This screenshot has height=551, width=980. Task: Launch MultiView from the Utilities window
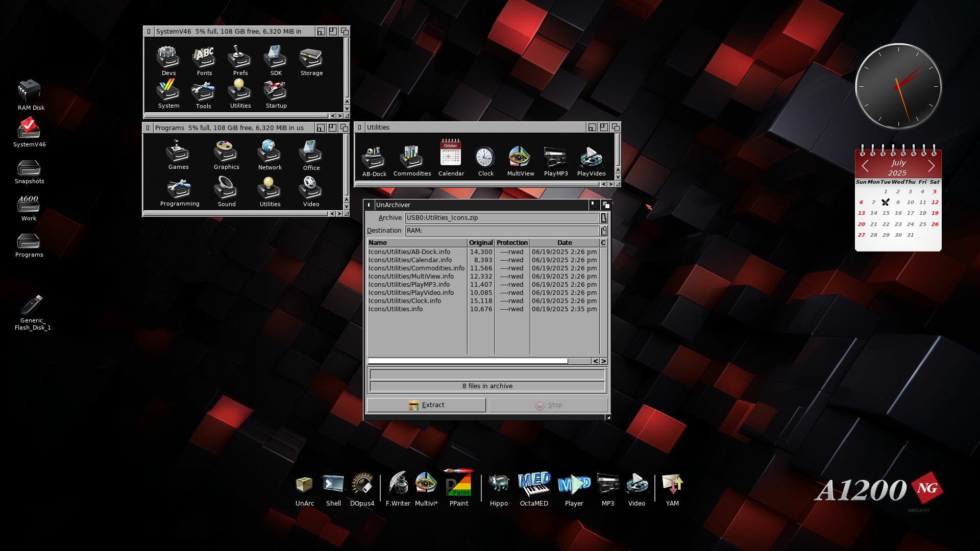[x=520, y=158]
